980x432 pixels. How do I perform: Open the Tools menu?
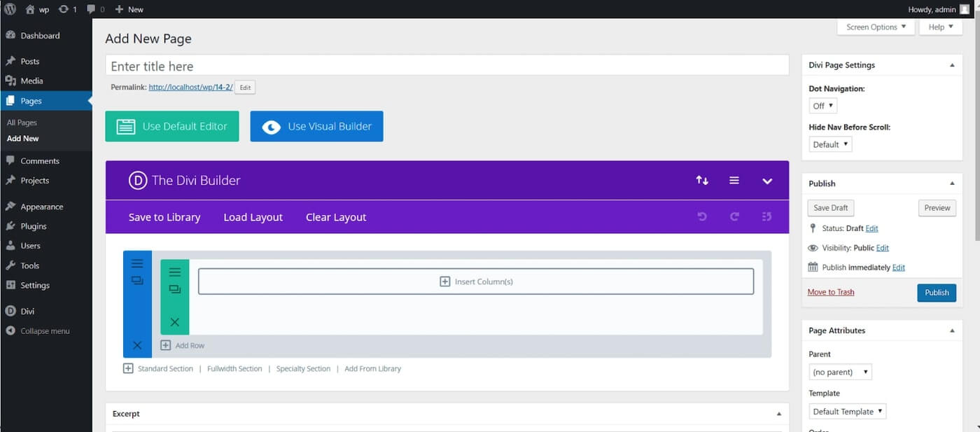29,265
